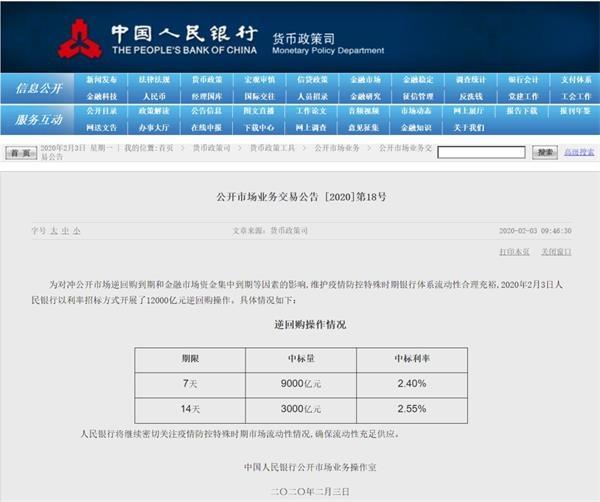Click the 首页 home button
The image size is (600, 502).
(21, 153)
